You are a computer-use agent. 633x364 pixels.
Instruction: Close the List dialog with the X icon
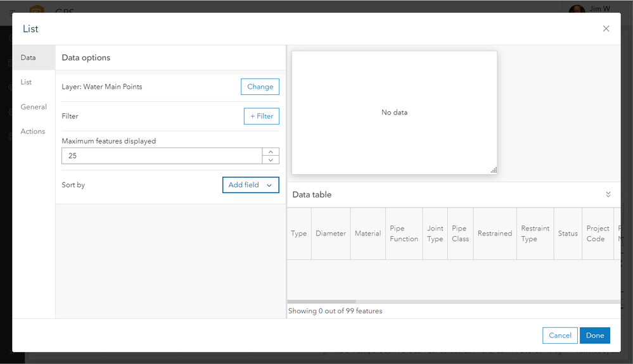click(x=606, y=28)
